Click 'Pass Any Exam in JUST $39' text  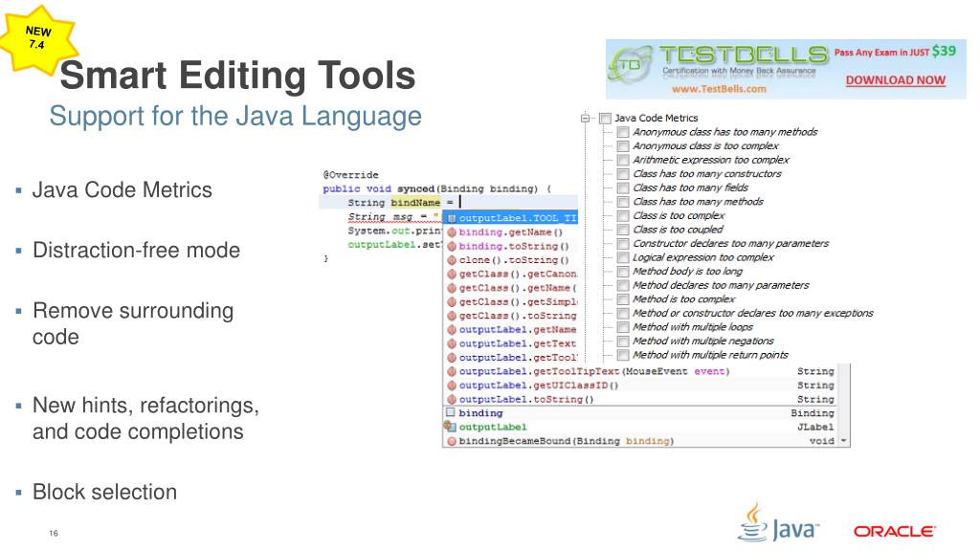point(895,52)
